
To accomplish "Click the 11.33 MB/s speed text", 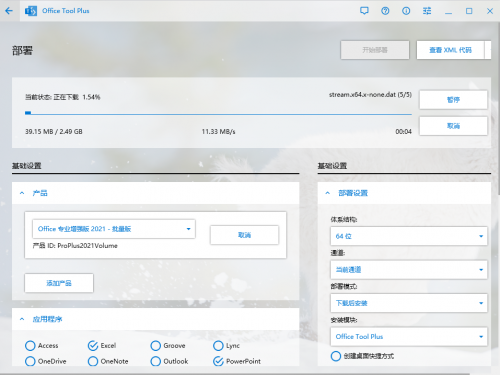I will [x=218, y=132].
